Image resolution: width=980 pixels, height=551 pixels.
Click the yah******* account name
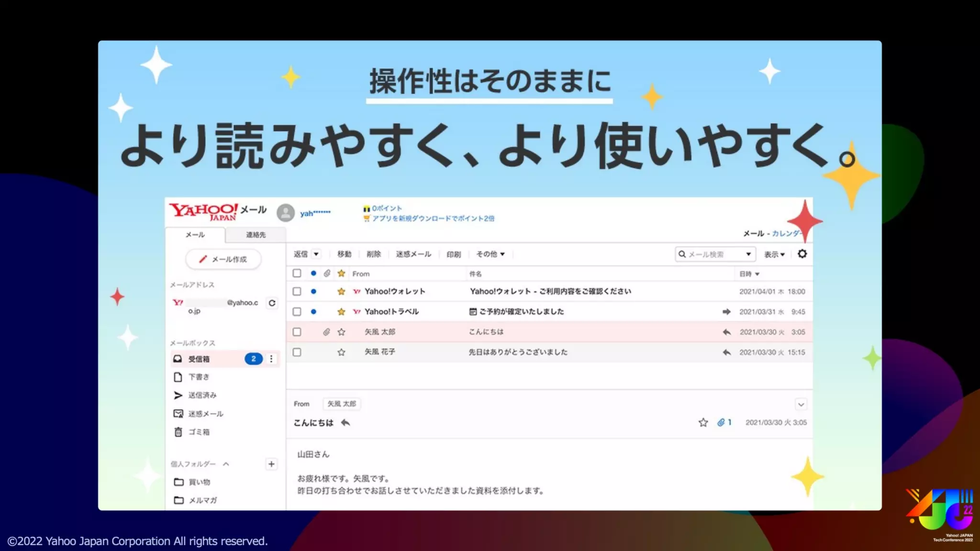point(315,213)
